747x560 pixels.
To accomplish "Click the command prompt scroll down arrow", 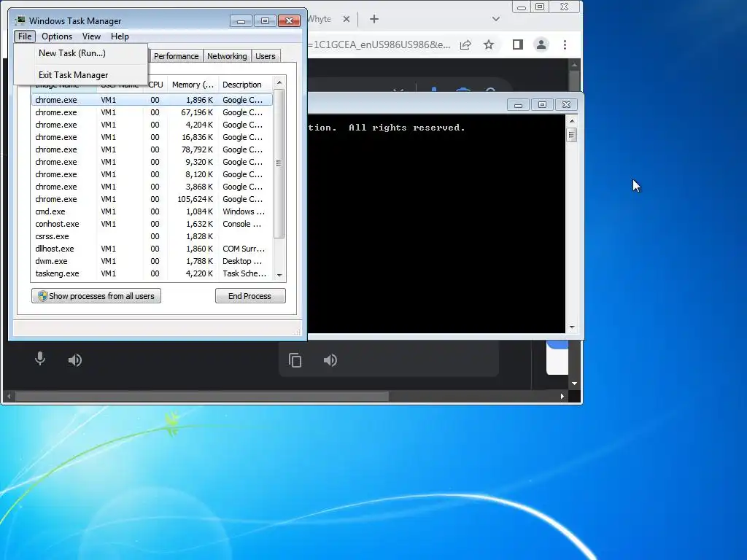I will 572,327.
